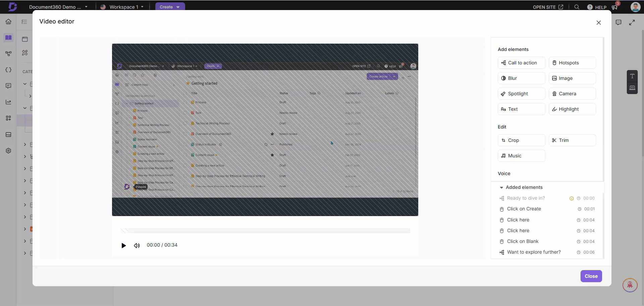Go to Home in left sidebar

pos(8,22)
